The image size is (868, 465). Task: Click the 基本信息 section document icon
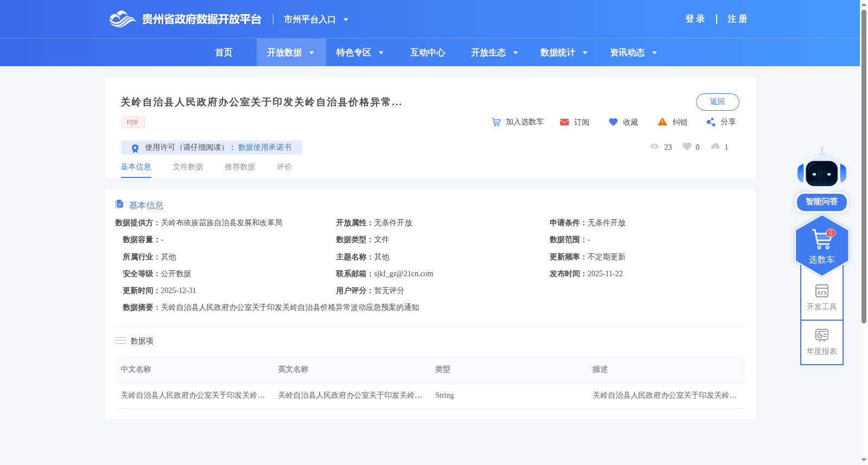pos(119,204)
